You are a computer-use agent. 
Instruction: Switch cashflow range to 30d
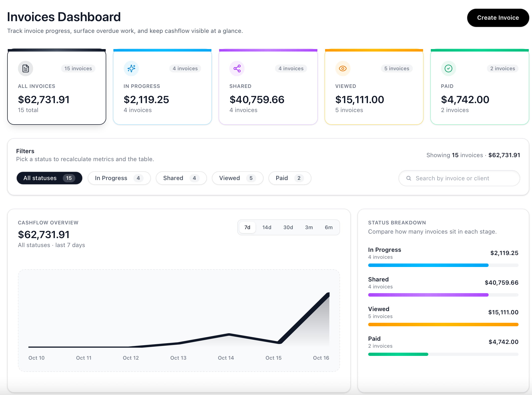(288, 227)
